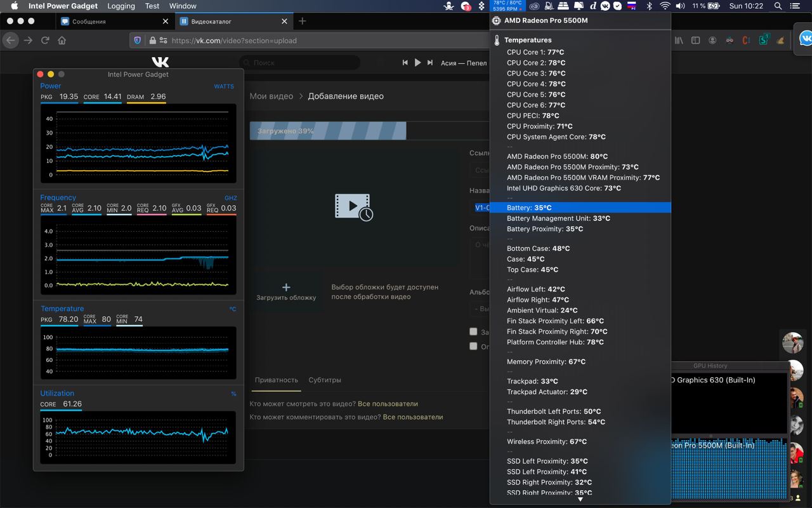Select the Platform Controller Hub: 78°C row
The width and height of the screenshot is (812, 508).
tap(580, 342)
